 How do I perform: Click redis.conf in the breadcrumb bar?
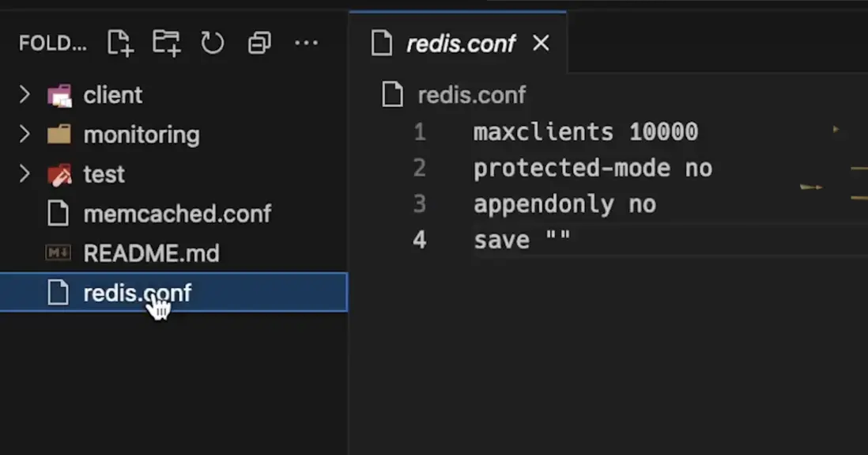click(471, 96)
